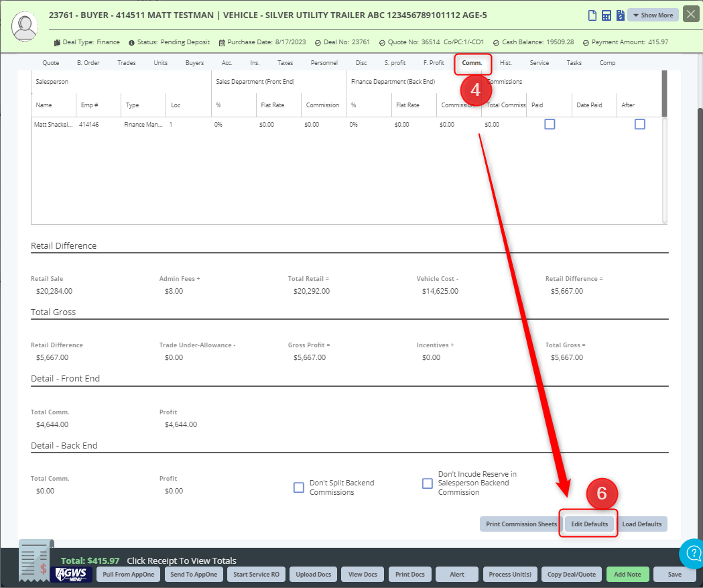The image size is (703, 588).
Task: Check Paid box for Matt Shackel row
Action: tap(550, 124)
